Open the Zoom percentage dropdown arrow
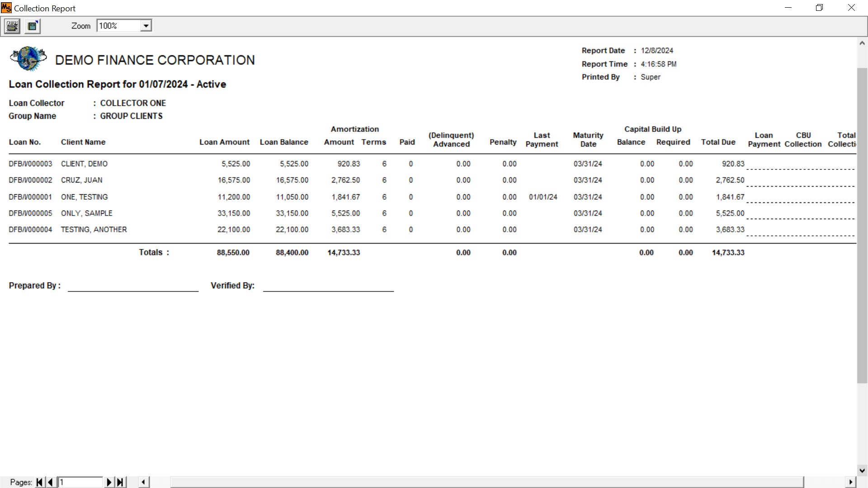Image resolution: width=868 pixels, height=488 pixels. 146,26
